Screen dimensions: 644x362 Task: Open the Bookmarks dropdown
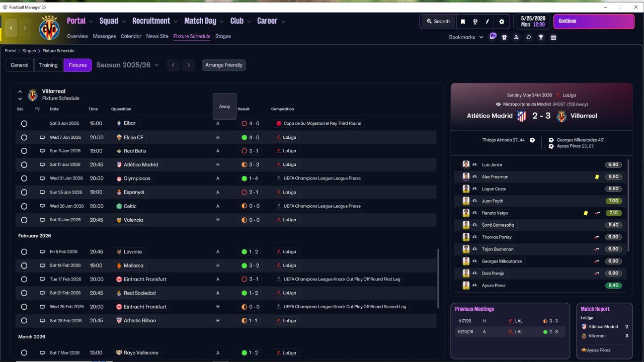click(x=466, y=37)
